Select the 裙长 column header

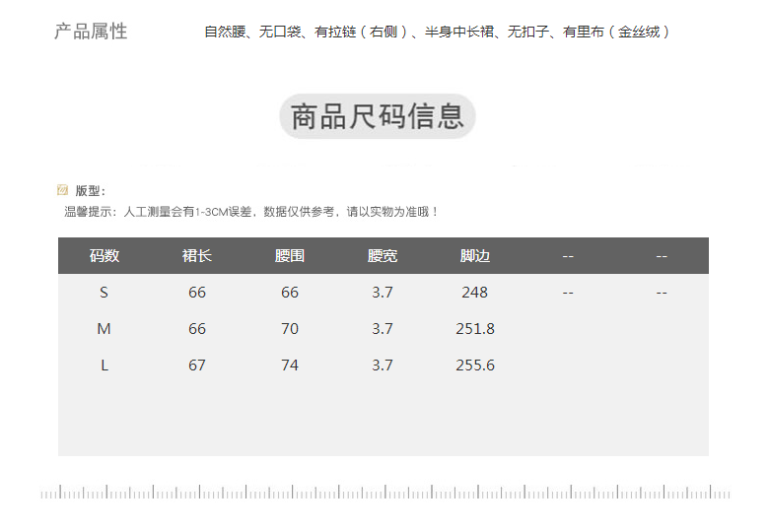coord(197,256)
